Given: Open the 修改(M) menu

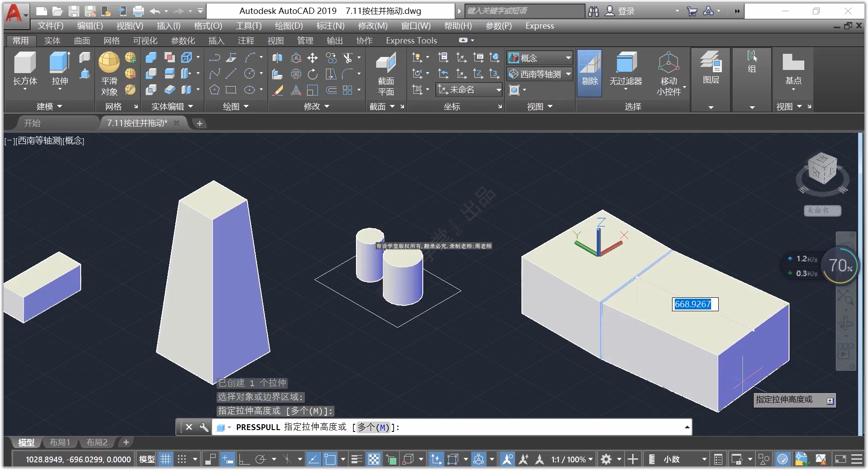Looking at the screenshot, I should (373, 26).
